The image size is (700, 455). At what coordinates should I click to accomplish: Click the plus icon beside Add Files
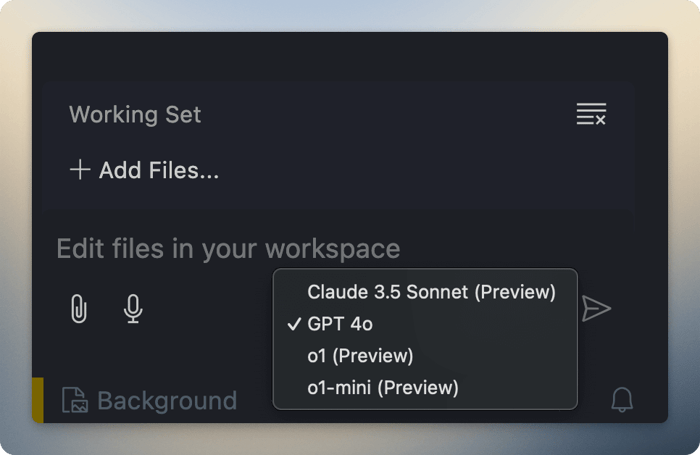(80, 170)
